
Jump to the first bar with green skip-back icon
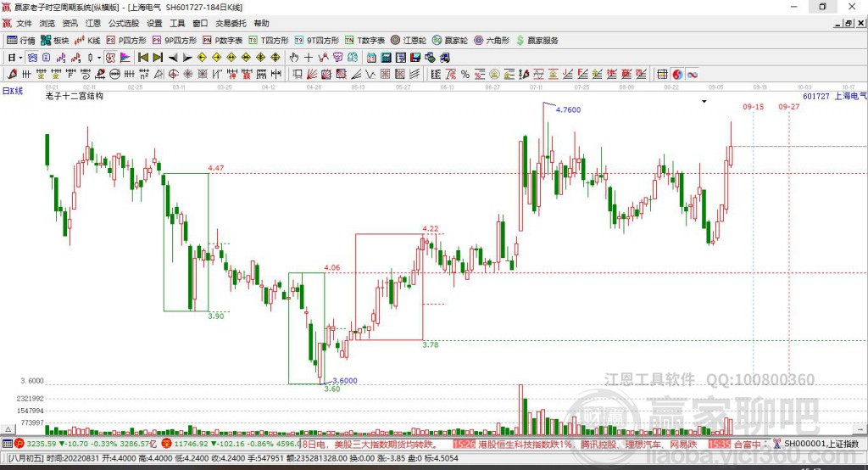(143, 58)
